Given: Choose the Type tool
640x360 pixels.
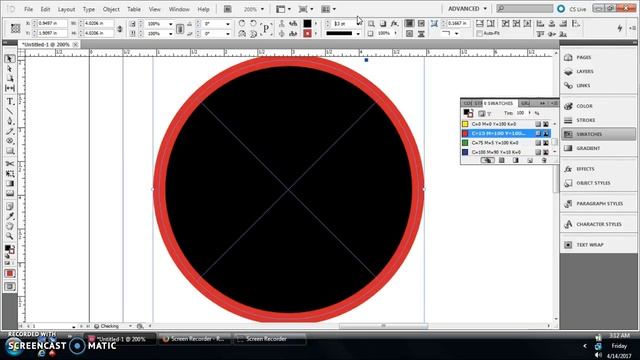Looking at the screenshot, I should click(x=10, y=101).
